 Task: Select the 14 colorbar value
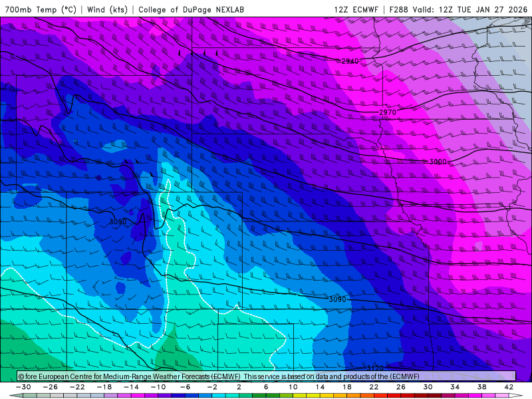[x=320, y=387]
